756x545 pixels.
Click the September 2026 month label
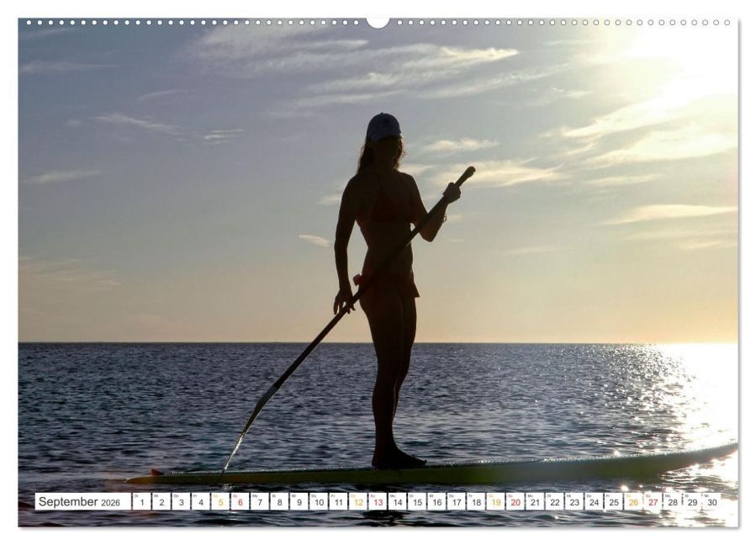[79, 501]
